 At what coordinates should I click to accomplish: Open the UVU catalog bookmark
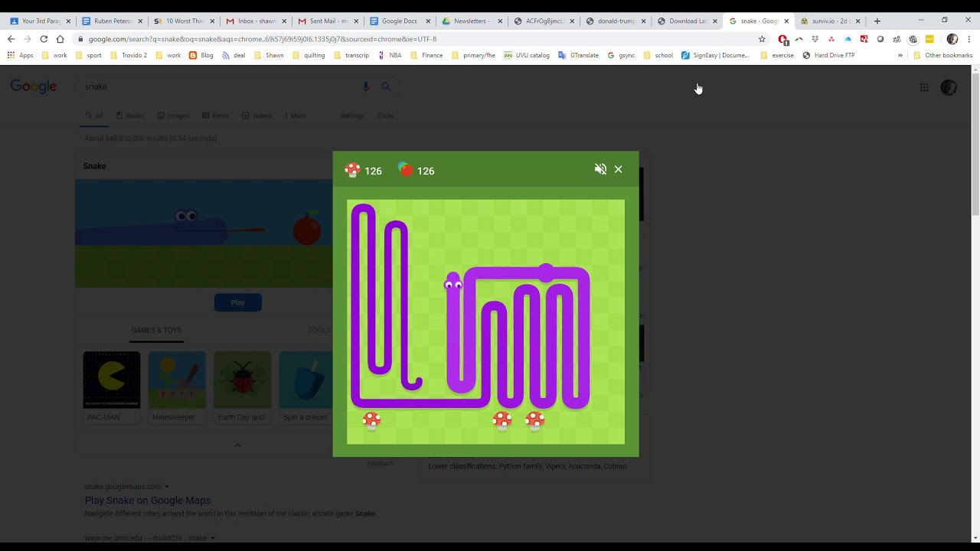527,55
